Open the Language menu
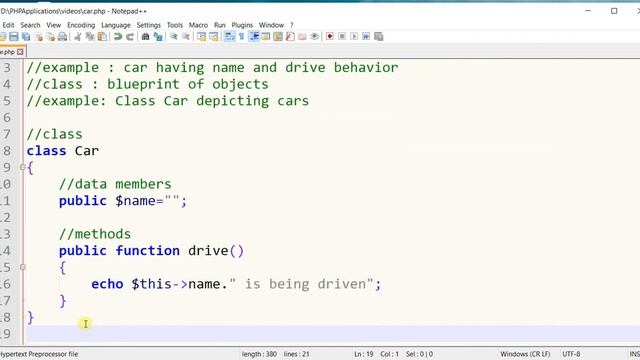Screen dimensions: 640x360 [x=116, y=25]
